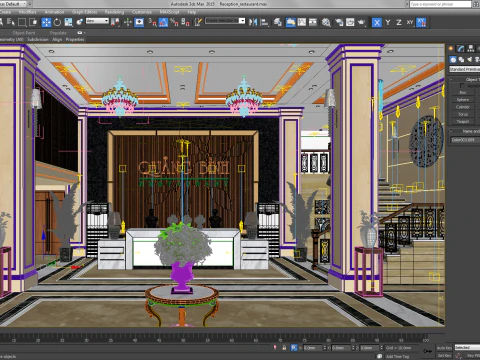
Task: Click the teapot Render Production icon
Action: [361, 22]
